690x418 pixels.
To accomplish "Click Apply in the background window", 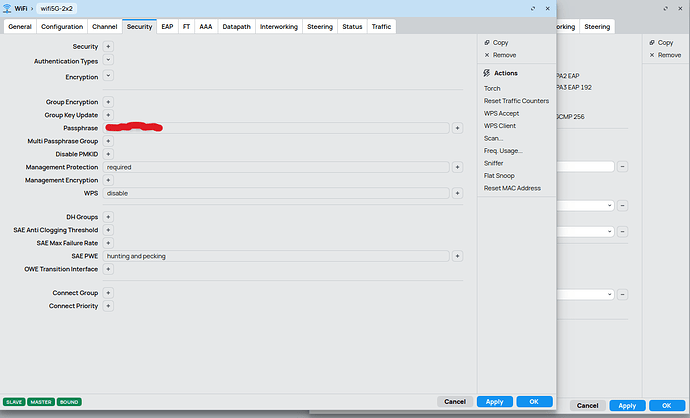I will 627,406.
